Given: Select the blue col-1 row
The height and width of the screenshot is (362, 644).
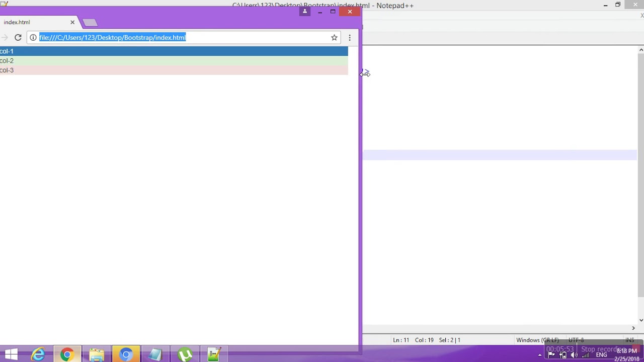Looking at the screenshot, I should tap(174, 51).
